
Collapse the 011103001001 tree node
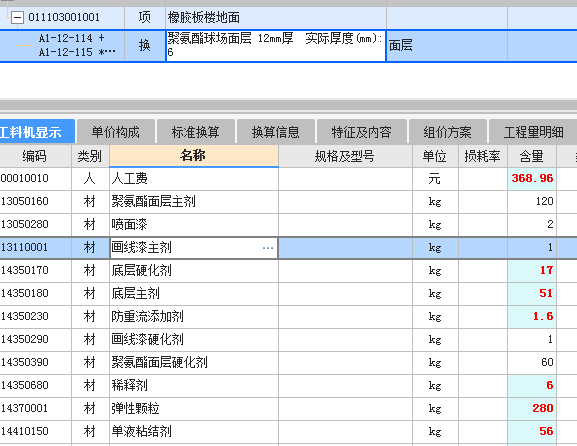click(x=17, y=17)
